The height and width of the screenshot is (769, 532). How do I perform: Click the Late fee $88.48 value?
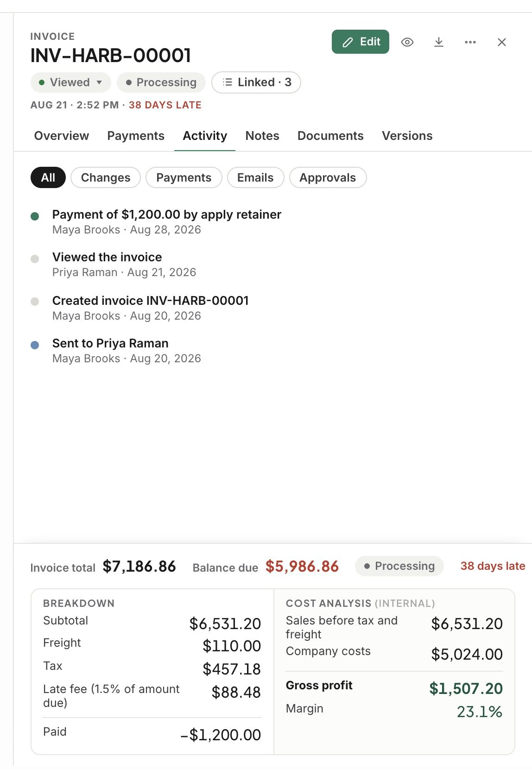236,692
